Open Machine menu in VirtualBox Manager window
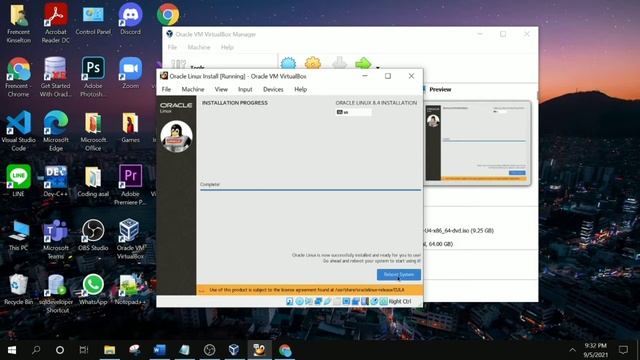 [199, 47]
